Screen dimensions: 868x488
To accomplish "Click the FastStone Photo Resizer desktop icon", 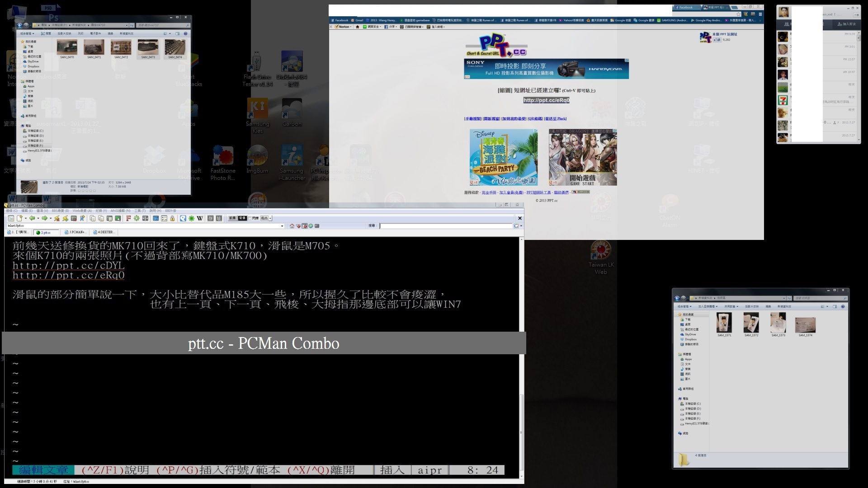I will point(223,163).
